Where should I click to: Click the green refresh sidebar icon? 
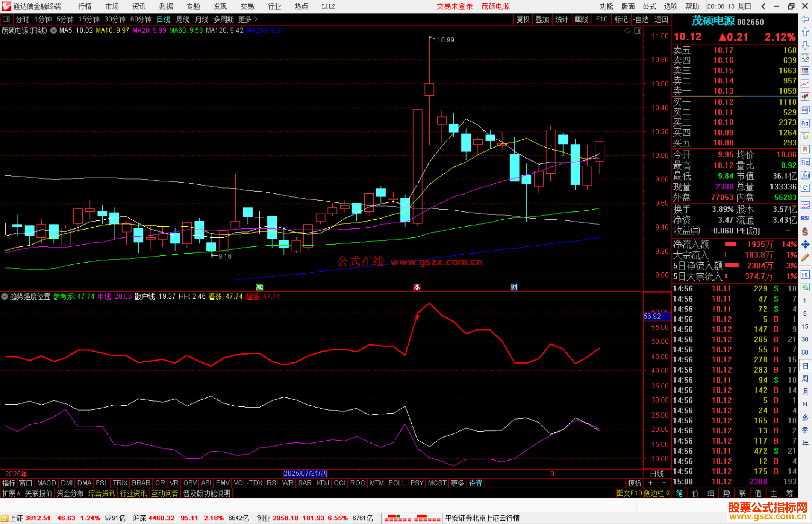click(x=805, y=288)
